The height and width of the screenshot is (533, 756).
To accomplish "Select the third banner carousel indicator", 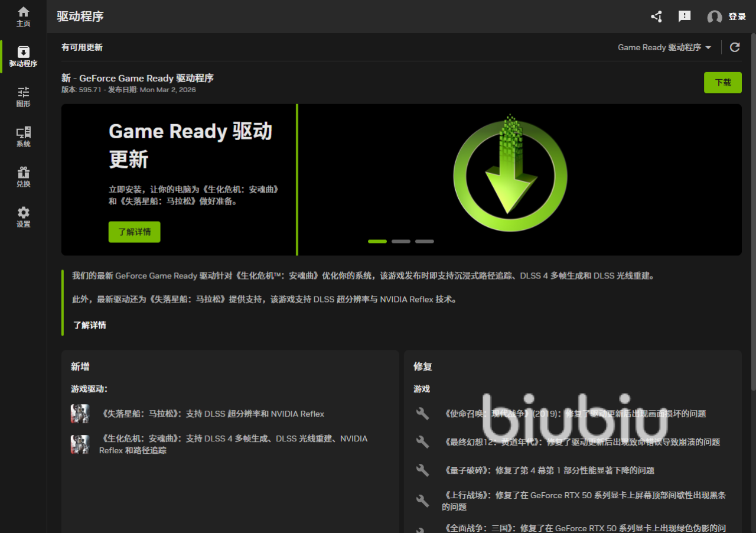I will tap(424, 241).
